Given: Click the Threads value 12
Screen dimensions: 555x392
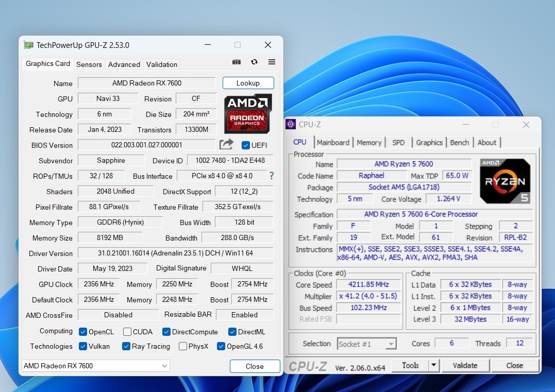Looking at the screenshot, I should click(519, 343).
